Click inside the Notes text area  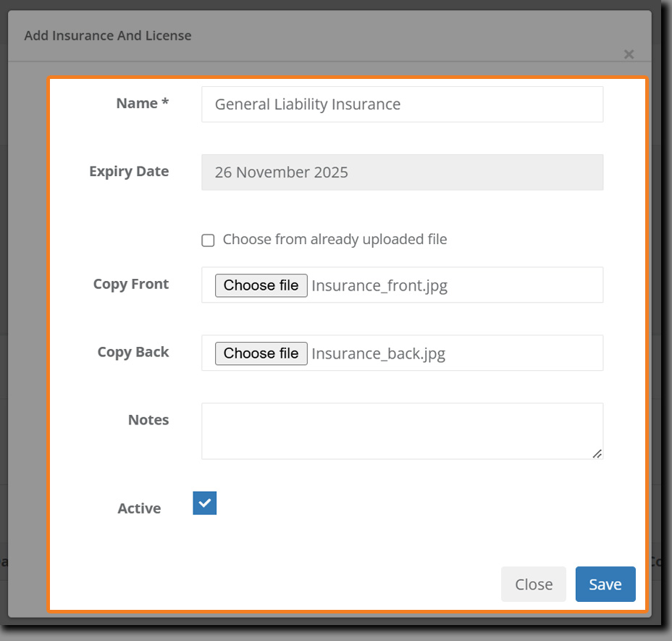402,430
